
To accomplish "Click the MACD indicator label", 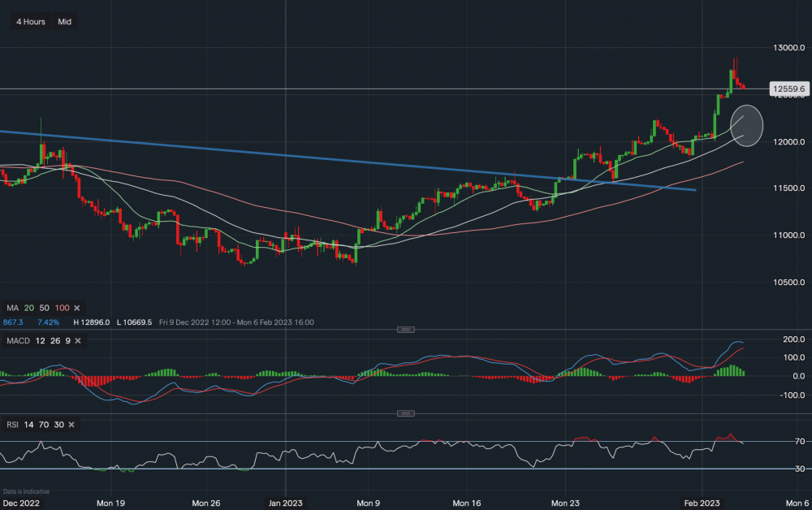I will click(x=16, y=339).
